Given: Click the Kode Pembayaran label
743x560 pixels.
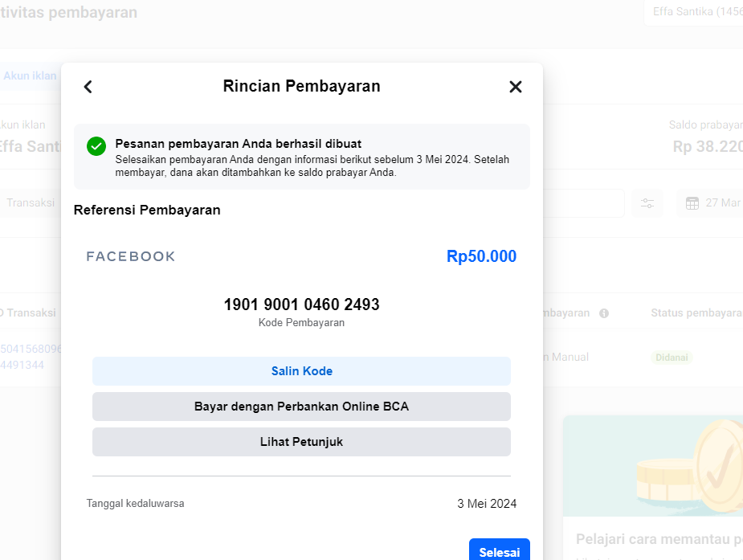Looking at the screenshot, I should [301, 323].
